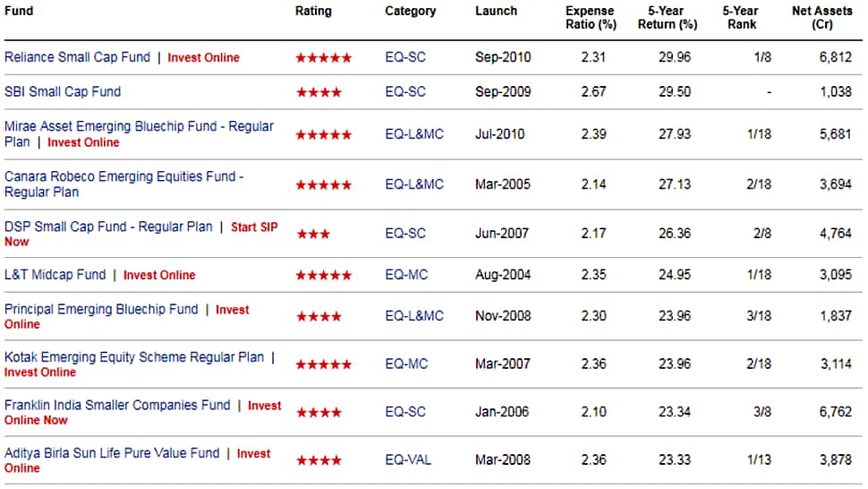This screenshot has width=868, height=489.
Task: Open the L&T Midcap Fund link
Action: click(x=55, y=275)
